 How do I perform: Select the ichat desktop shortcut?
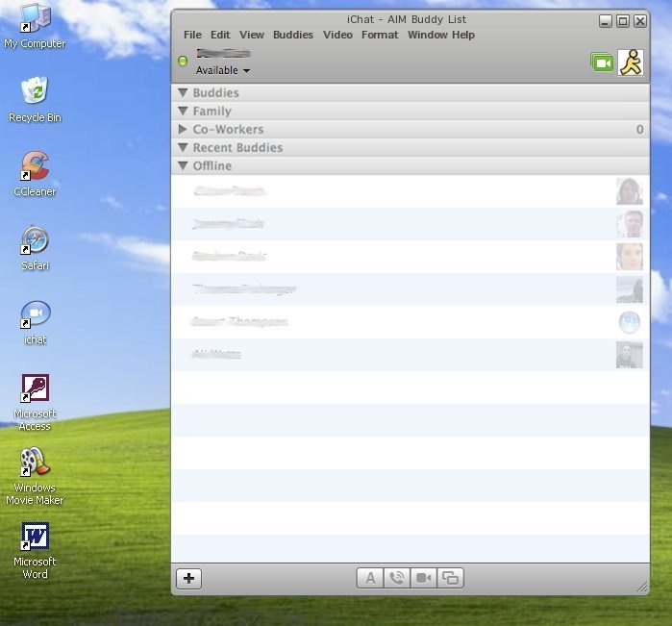coord(35,322)
